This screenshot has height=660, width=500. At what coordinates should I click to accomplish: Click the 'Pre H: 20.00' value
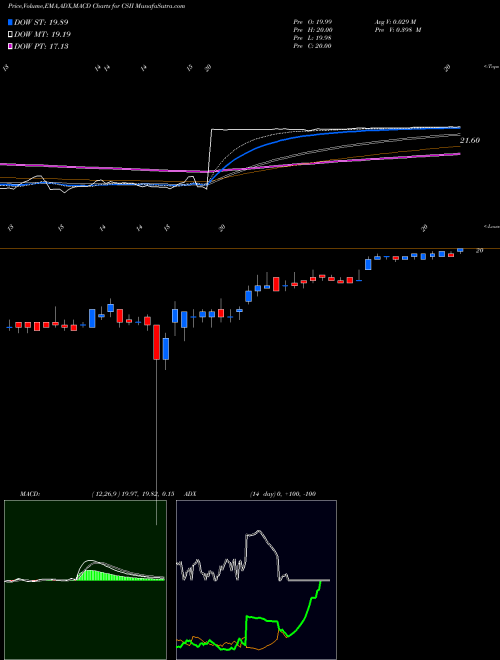313,30
